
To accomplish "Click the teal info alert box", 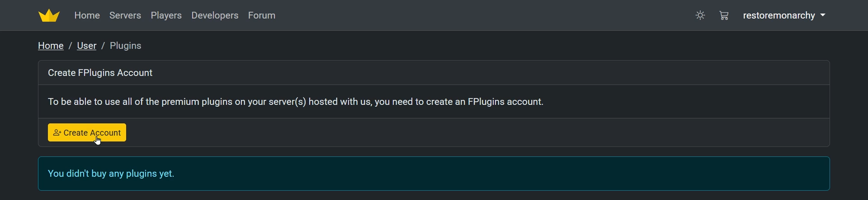I will coord(433,173).
